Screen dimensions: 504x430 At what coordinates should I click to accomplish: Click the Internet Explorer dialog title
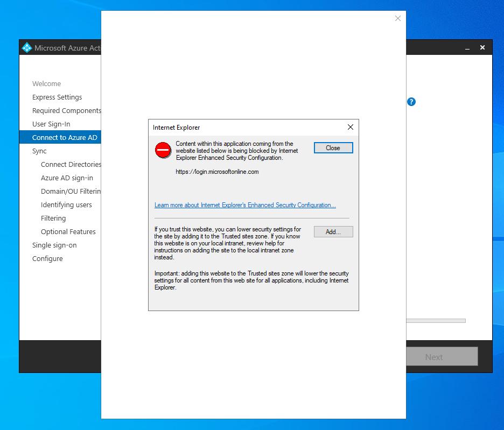pos(176,128)
